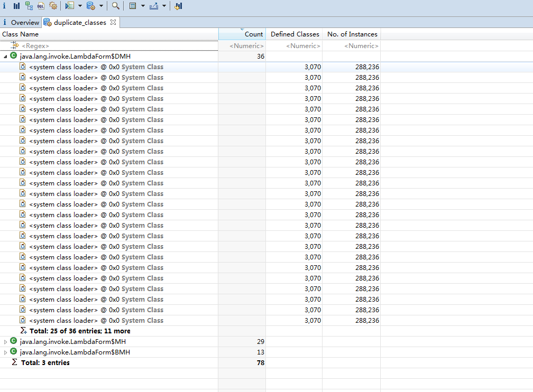Switch to the Overview tab
This screenshot has width=533, height=392.
click(21, 22)
